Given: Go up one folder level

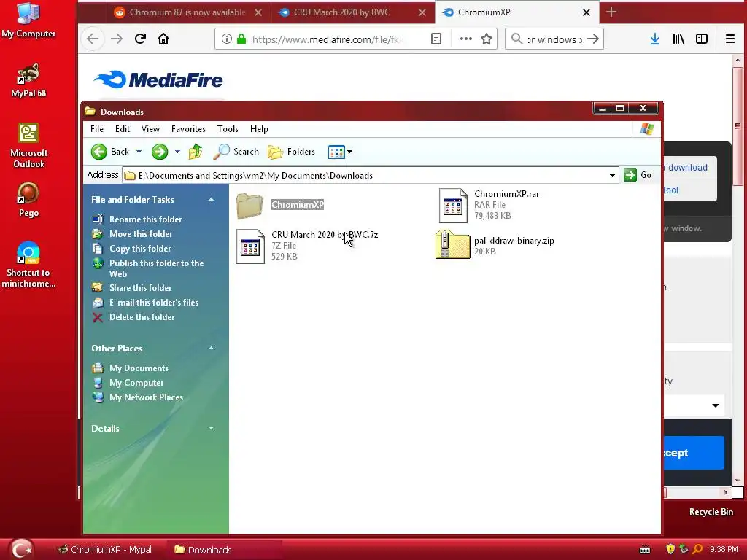Looking at the screenshot, I should [x=196, y=152].
